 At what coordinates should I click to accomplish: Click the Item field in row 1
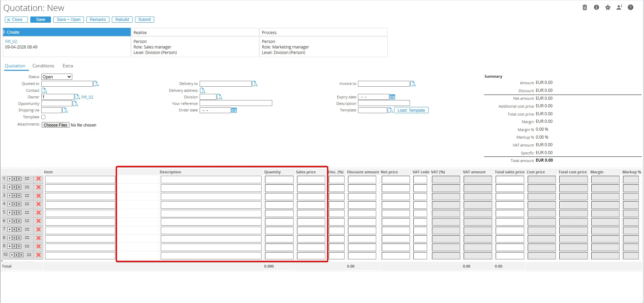[x=80, y=179]
